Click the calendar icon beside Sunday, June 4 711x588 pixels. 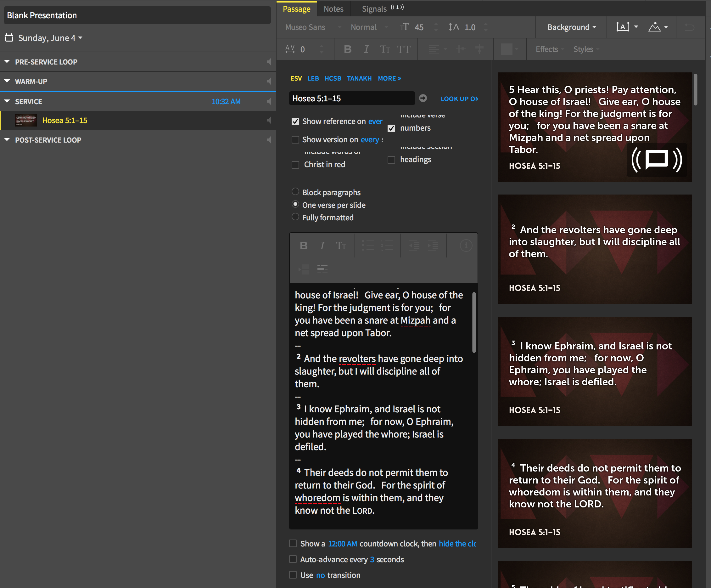click(9, 37)
